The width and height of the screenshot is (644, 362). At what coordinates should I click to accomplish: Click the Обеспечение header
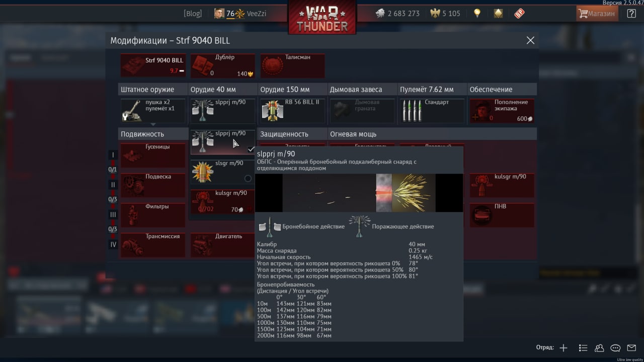click(502, 89)
